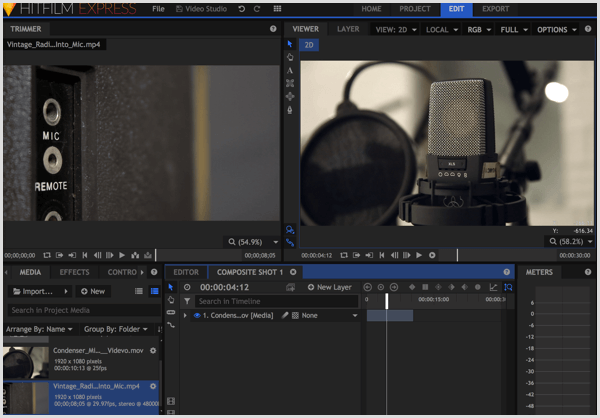
Task: Select the Orbit tool in viewer
Action: coord(290,96)
